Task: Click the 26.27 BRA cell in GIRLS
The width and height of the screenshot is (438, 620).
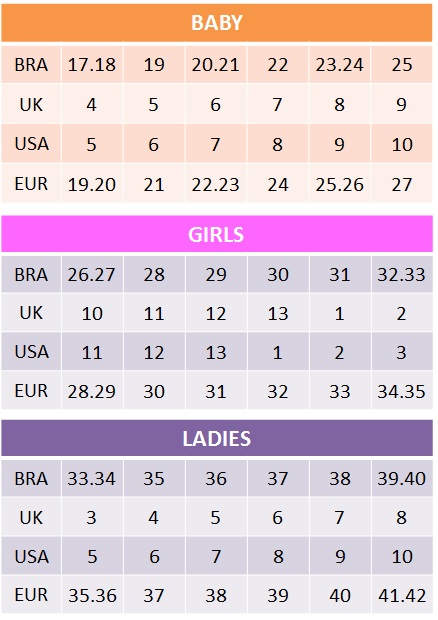Action: click(92, 274)
